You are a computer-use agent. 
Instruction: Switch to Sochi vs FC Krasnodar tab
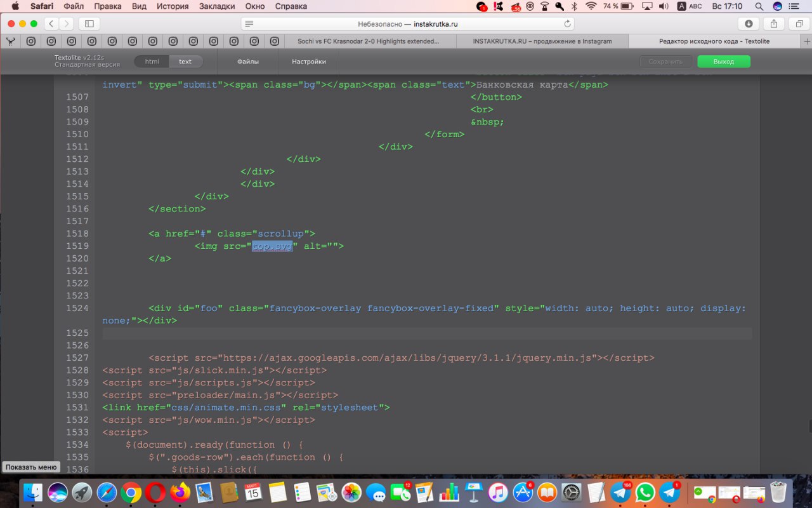pos(369,41)
